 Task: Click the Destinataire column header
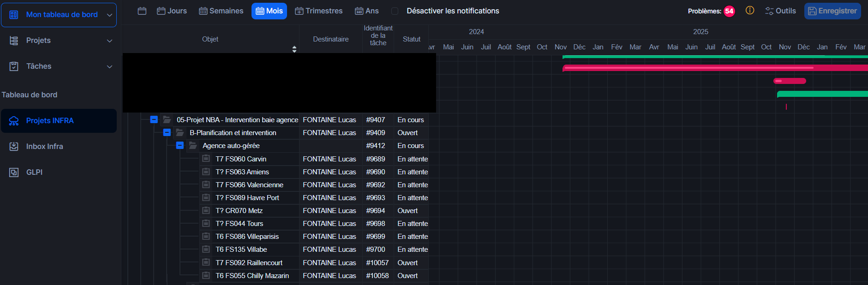pyautogui.click(x=331, y=39)
